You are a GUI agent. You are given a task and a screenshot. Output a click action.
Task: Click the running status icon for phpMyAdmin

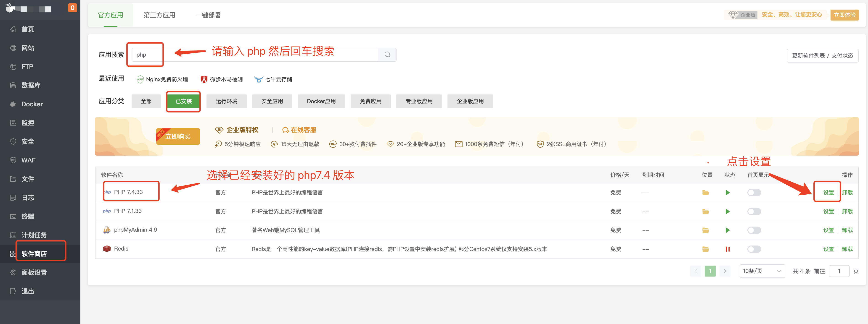(x=728, y=230)
